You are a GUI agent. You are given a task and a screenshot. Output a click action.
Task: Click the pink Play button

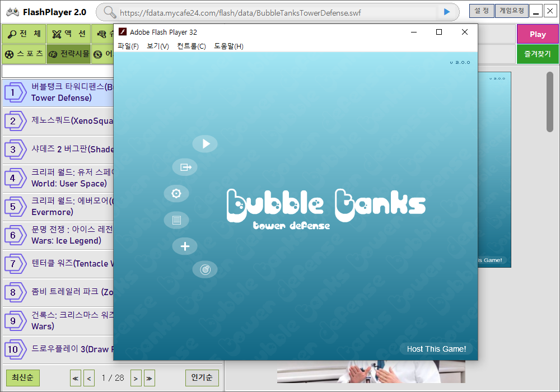click(x=538, y=34)
